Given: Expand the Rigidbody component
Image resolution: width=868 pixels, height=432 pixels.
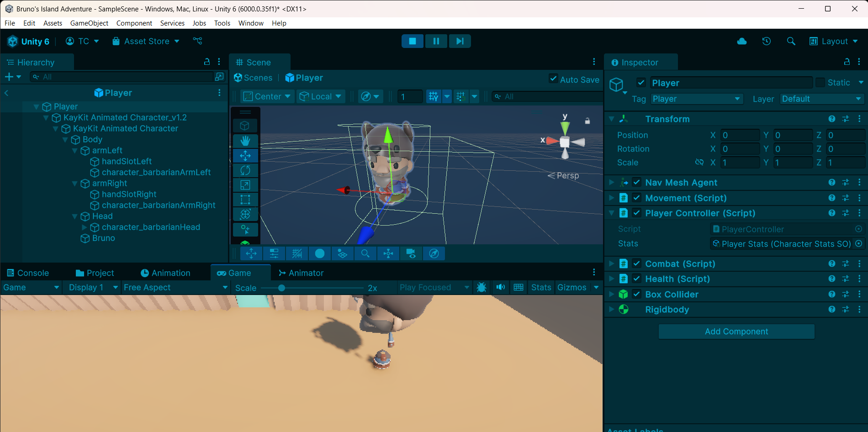Looking at the screenshot, I should [611, 310].
